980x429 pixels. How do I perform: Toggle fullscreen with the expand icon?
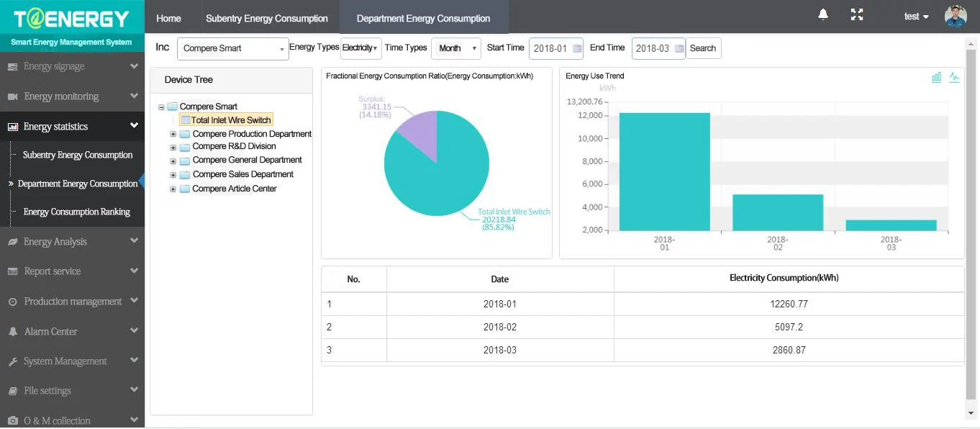pyautogui.click(x=857, y=14)
